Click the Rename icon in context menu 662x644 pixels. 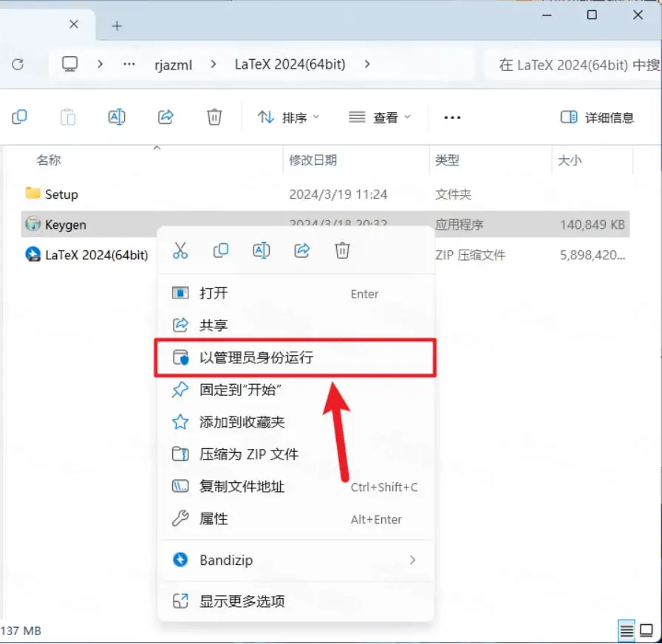pos(262,250)
